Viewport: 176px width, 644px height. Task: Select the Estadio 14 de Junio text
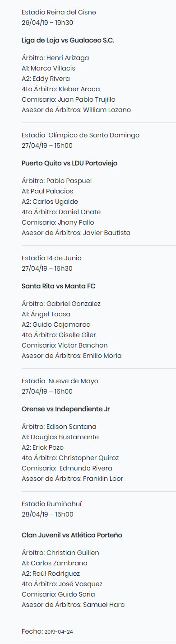coord(51,258)
